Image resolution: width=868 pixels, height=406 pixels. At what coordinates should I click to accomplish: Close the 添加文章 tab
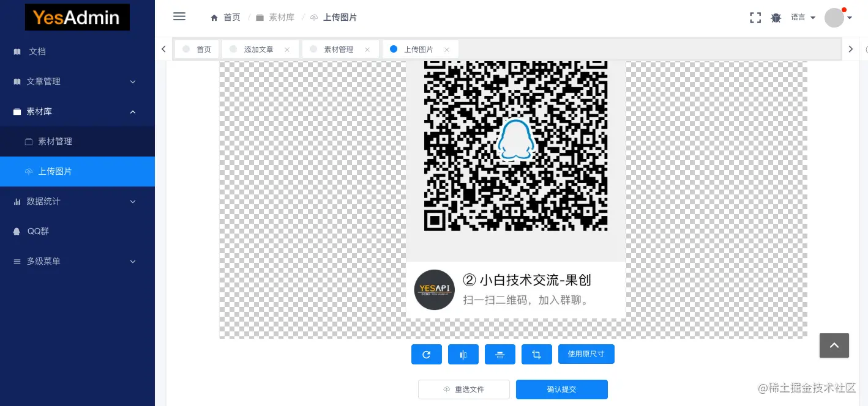(x=286, y=50)
